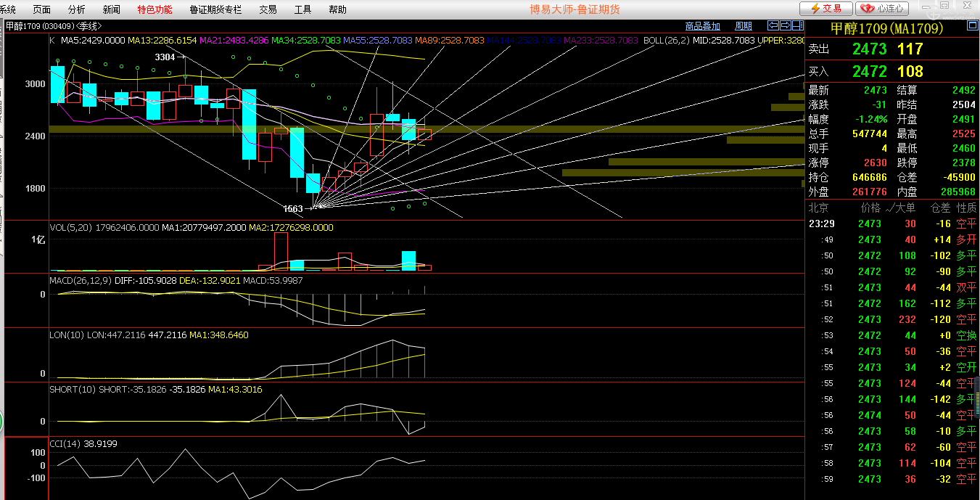
Task: Open the 新闻 menu
Action: tap(112, 9)
